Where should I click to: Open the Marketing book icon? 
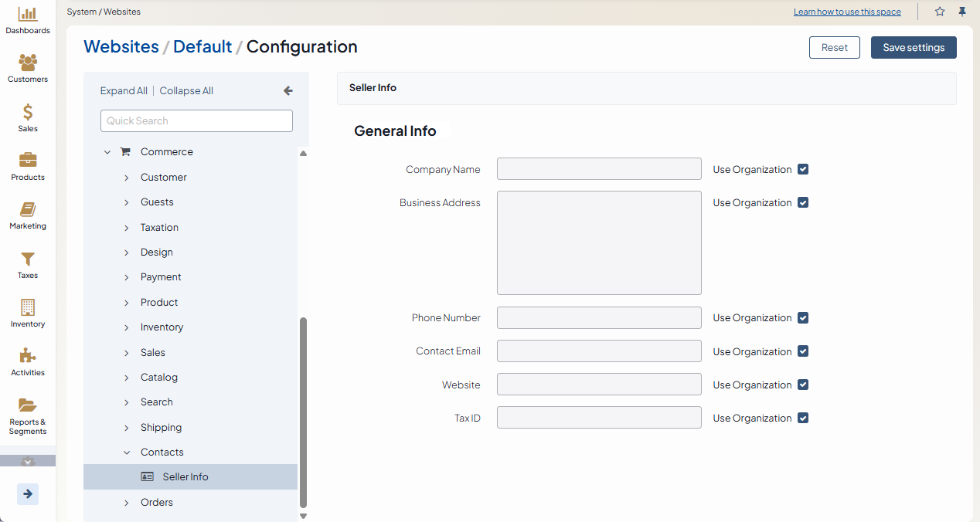click(28, 210)
